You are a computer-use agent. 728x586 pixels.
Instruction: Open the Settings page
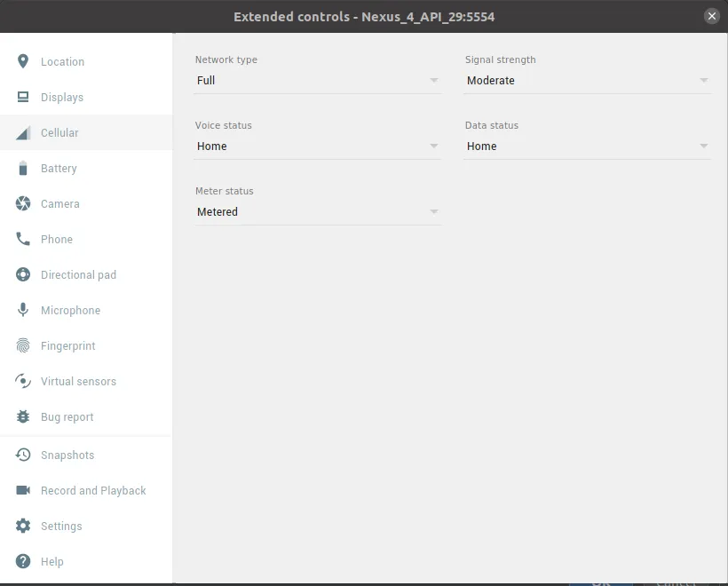86,527
